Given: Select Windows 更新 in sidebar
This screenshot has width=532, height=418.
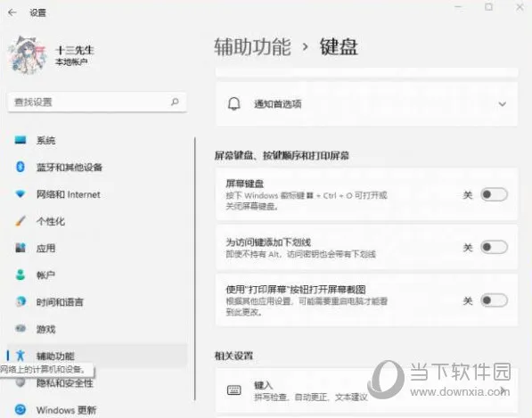Looking at the screenshot, I should 97,410.
